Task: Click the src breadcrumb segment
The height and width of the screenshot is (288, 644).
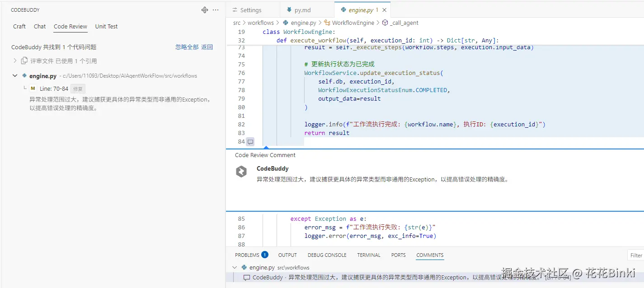Action: click(x=237, y=23)
